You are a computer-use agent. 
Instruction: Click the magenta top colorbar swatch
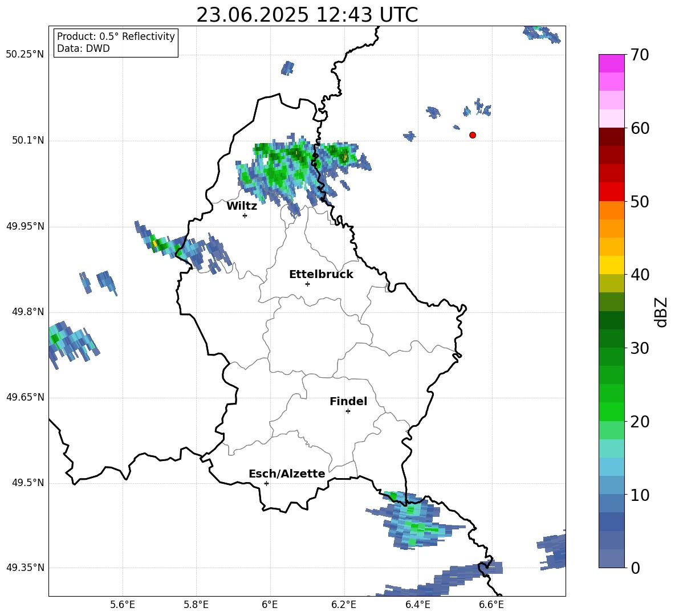tap(611, 63)
